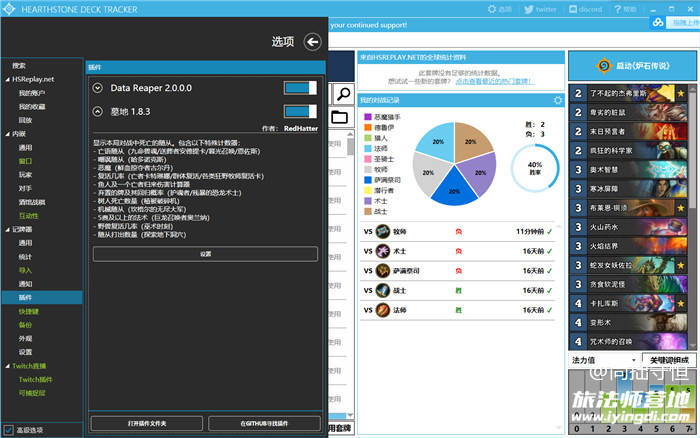Click the dark blue 萨满祭司 legend swatch
The width and height of the screenshot is (700, 438).
[x=368, y=180]
